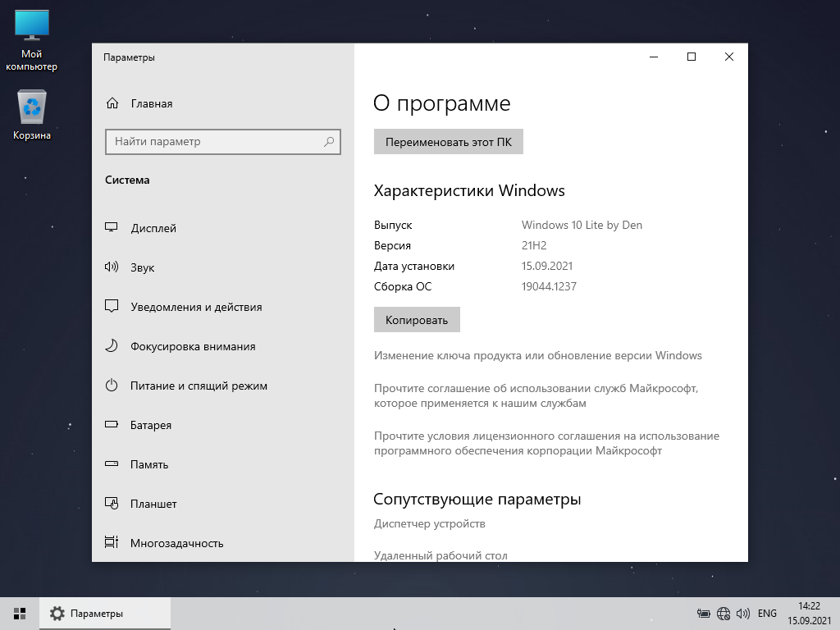Open Microsoft services agreement link
Screen dimensions: 840x630
[536, 395]
